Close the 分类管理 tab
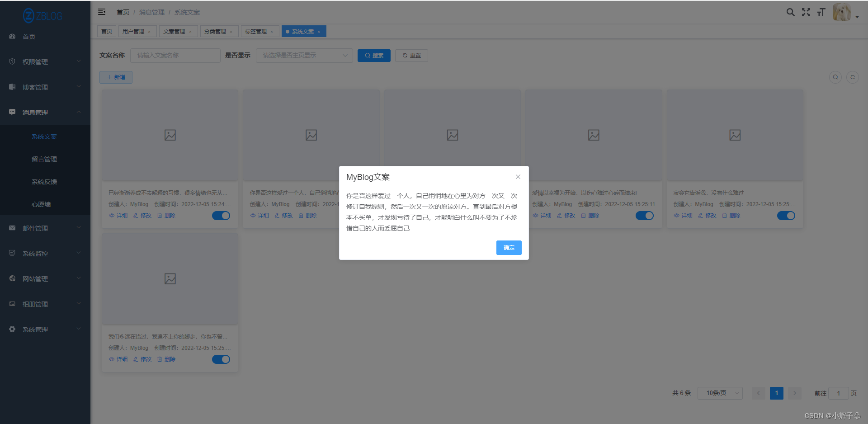The height and width of the screenshot is (424, 868). pos(231,32)
